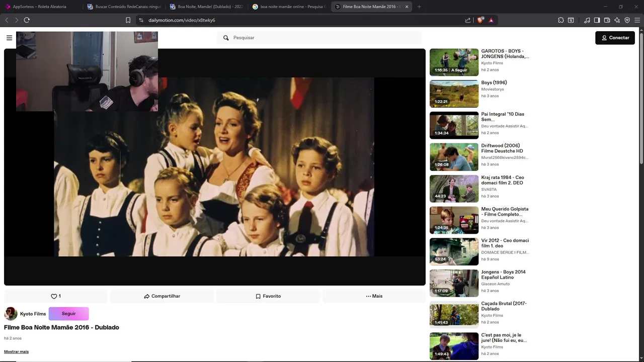This screenshot has height=362, width=644.
Task: Click the Seguir follow button
Action: 69,314
